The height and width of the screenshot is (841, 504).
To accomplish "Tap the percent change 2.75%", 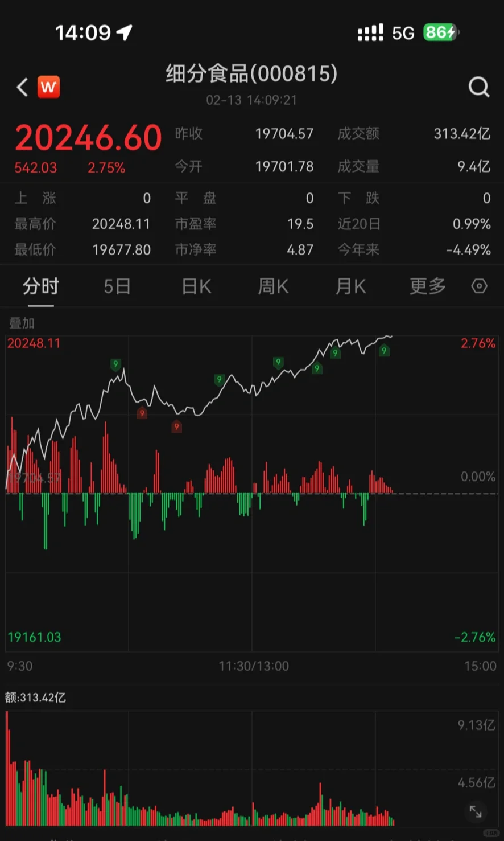I will [106, 168].
